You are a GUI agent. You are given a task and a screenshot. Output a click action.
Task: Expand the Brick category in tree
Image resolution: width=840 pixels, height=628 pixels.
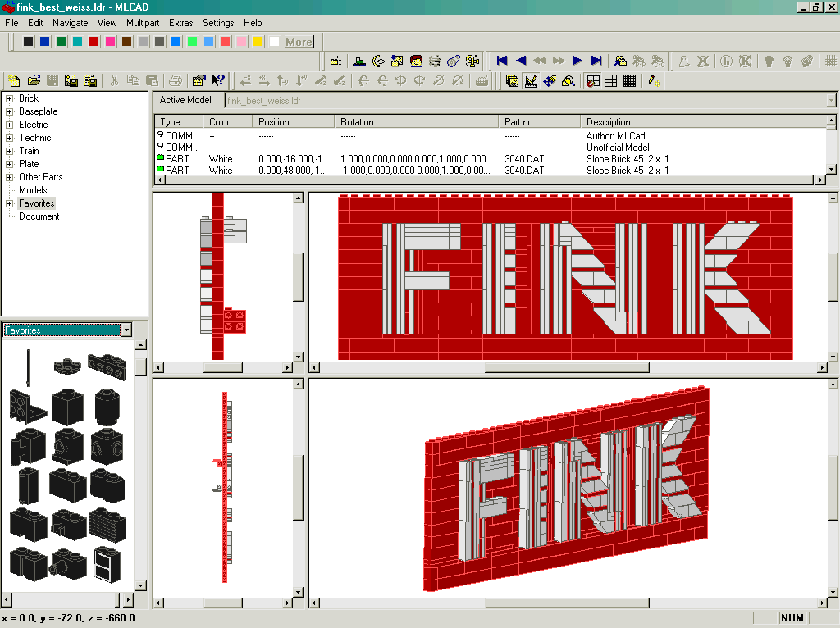10,98
